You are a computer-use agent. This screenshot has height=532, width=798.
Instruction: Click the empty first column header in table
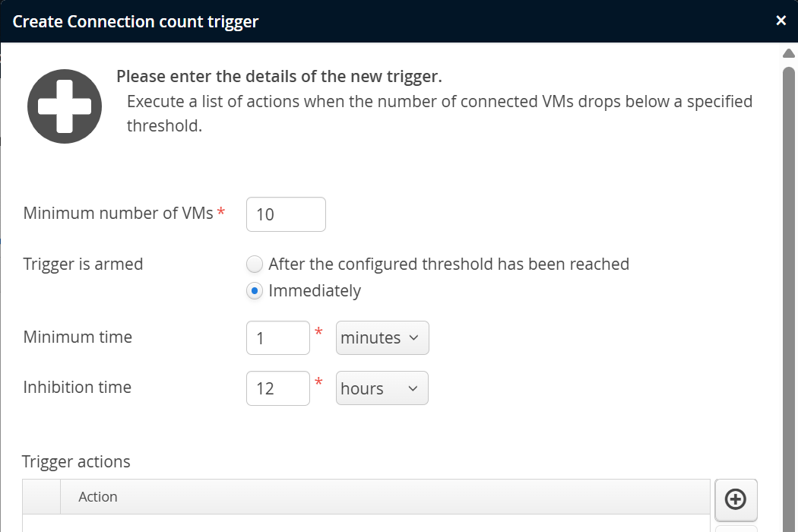pos(41,497)
